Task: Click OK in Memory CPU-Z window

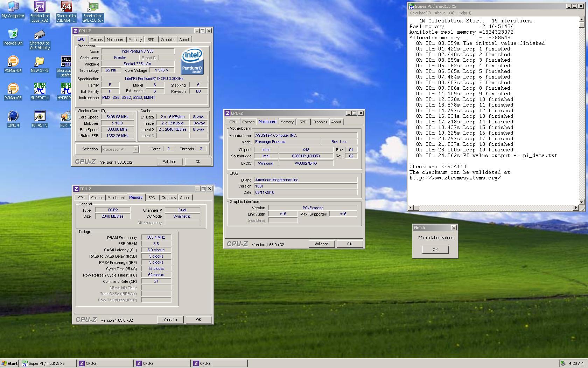Action: pyautogui.click(x=198, y=320)
